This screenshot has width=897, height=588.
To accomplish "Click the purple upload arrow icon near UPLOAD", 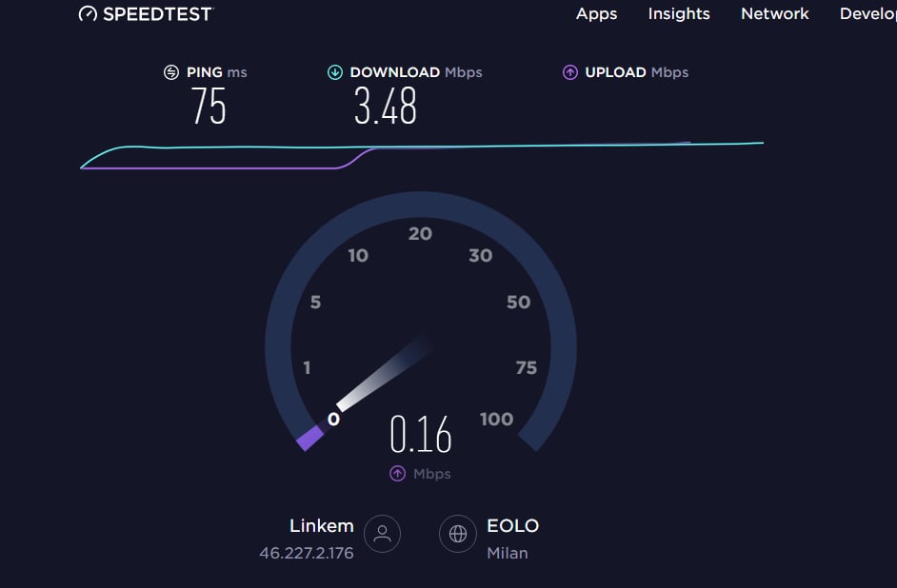I will pyautogui.click(x=569, y=72).
